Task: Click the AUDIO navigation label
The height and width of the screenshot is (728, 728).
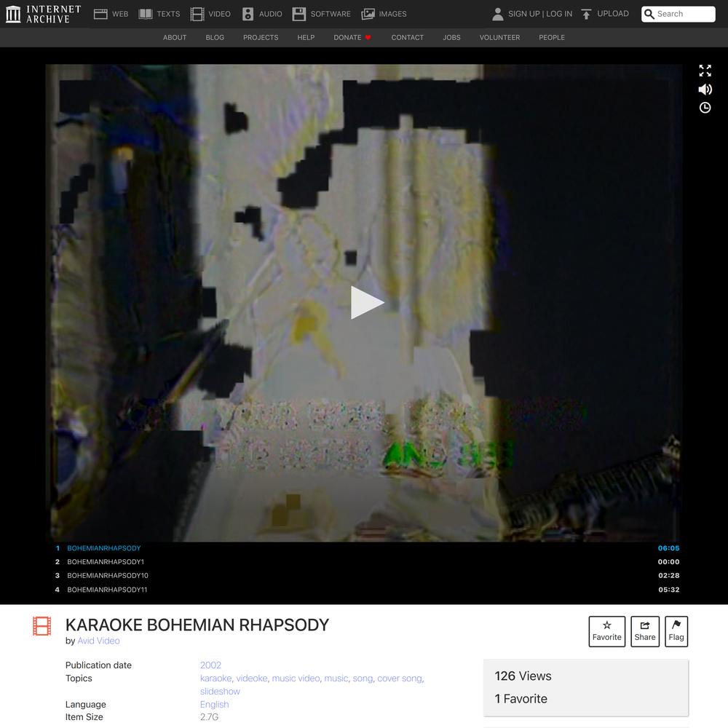Action: [271, 14]
